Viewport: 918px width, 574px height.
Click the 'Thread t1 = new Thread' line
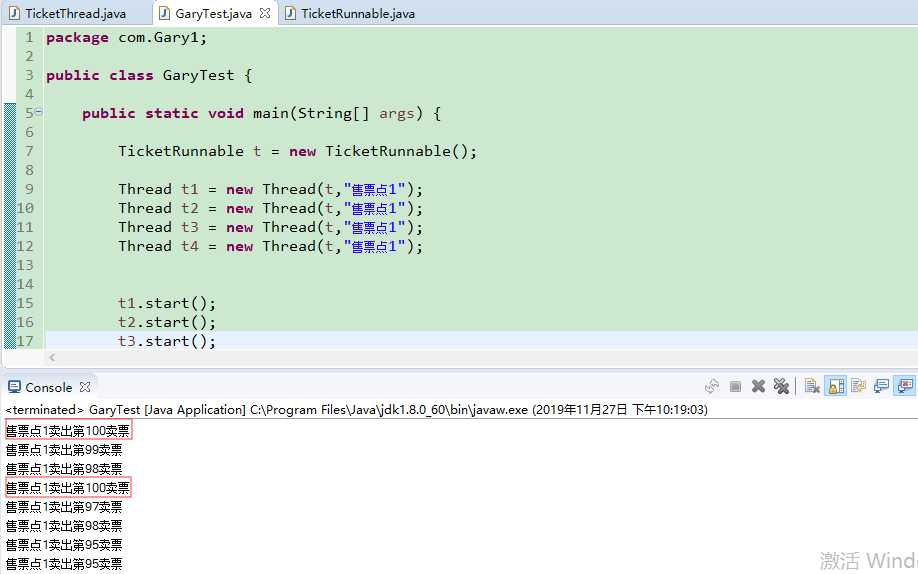pos(270,189)
